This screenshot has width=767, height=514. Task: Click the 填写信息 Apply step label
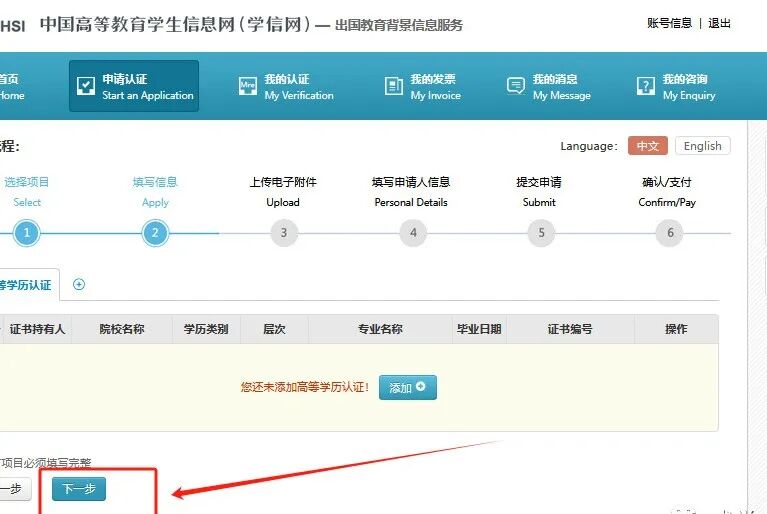[x=155, y=192]
